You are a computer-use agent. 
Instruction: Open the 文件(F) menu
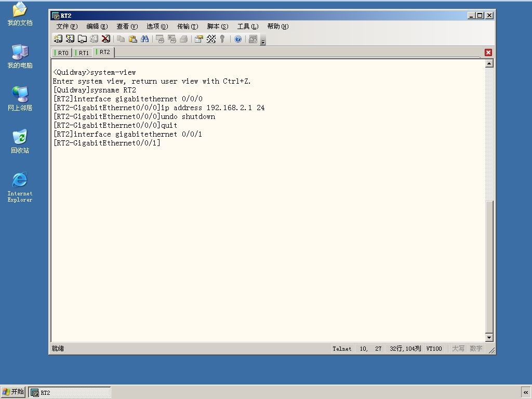(67, 26)
